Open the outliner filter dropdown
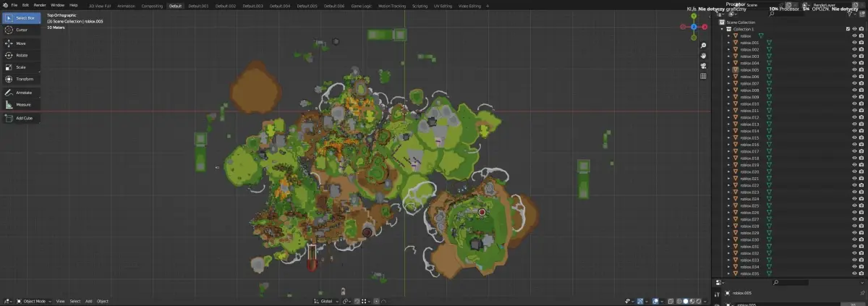Image resolution: width=868 pixels, height=306 pixels. pyautogui.click(x=851, y=14)
